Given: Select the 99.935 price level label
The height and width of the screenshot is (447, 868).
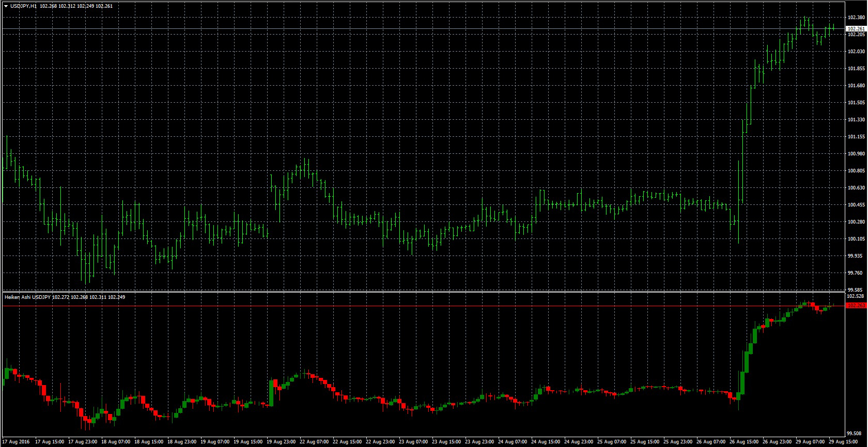Looking at the screenshot, I should pos(855,256).
